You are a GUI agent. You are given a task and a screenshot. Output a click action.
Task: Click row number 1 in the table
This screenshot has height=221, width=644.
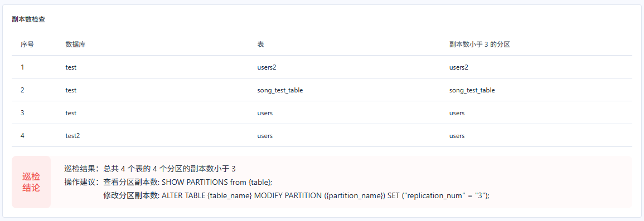(x=22, y=67)
